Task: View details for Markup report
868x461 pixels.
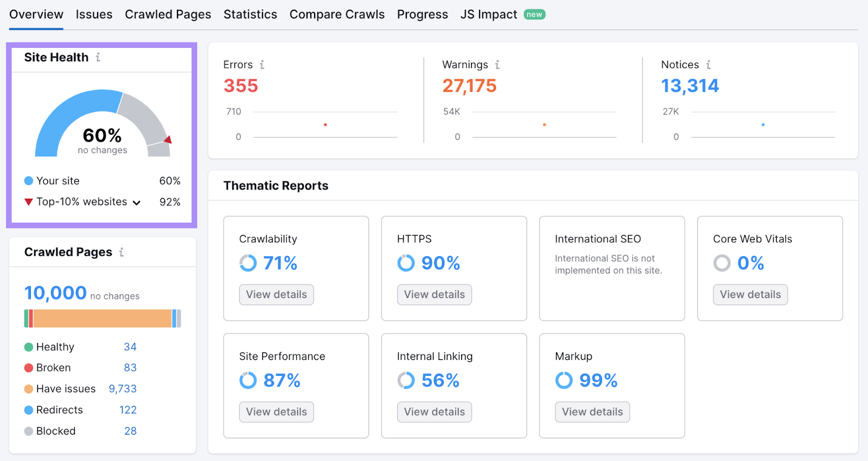Action: (x=592, y=412)
